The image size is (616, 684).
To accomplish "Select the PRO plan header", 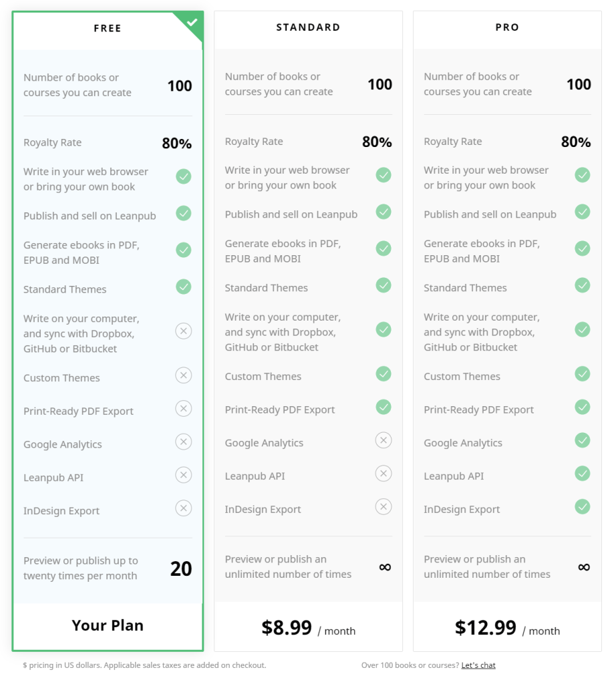I will pyautogui.click(x=507, y=27).
